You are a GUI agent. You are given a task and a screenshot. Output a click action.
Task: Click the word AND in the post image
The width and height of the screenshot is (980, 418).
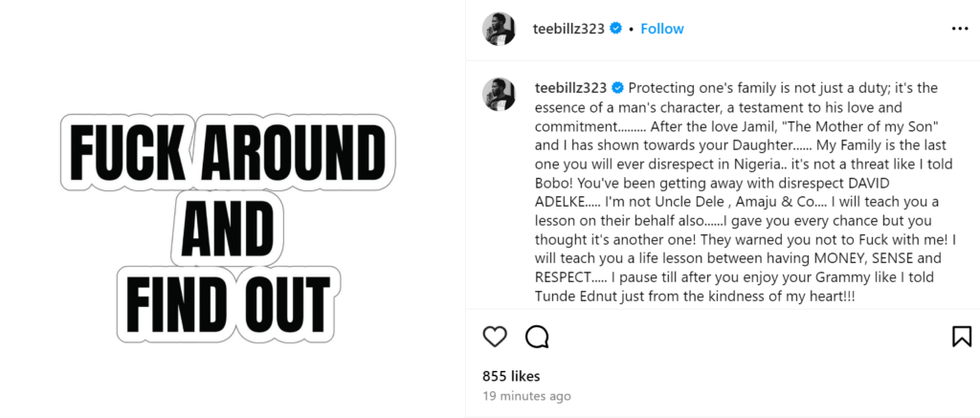pyautogui.click(x=227, y=228)
